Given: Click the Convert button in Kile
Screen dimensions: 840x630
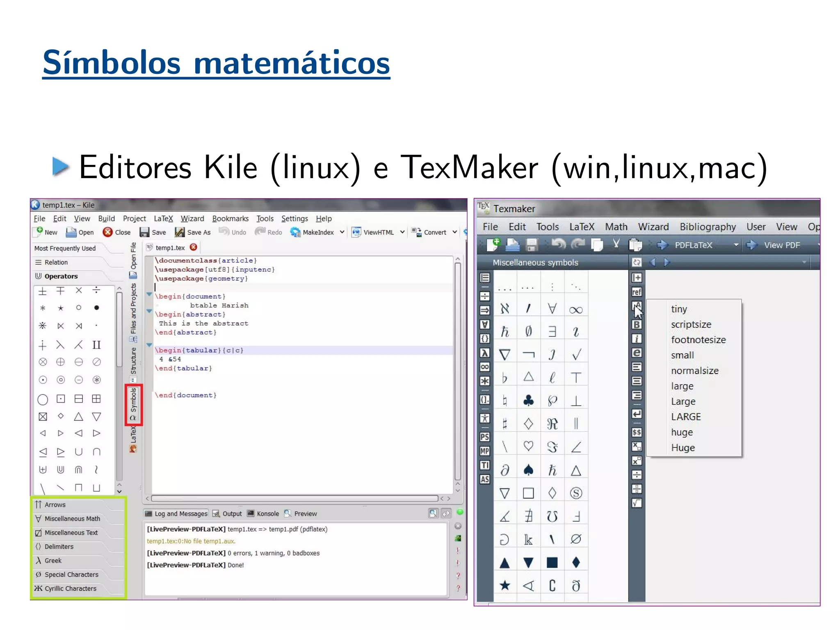Looking at the screenshot, I should pyautogui.click(x=429, y=232).
